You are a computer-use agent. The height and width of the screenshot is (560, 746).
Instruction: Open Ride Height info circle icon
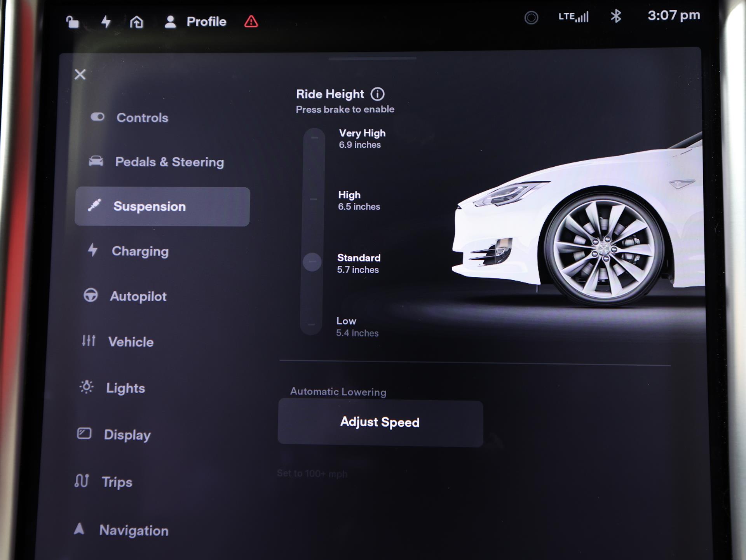pyautogui.click(x=377, y=94)
